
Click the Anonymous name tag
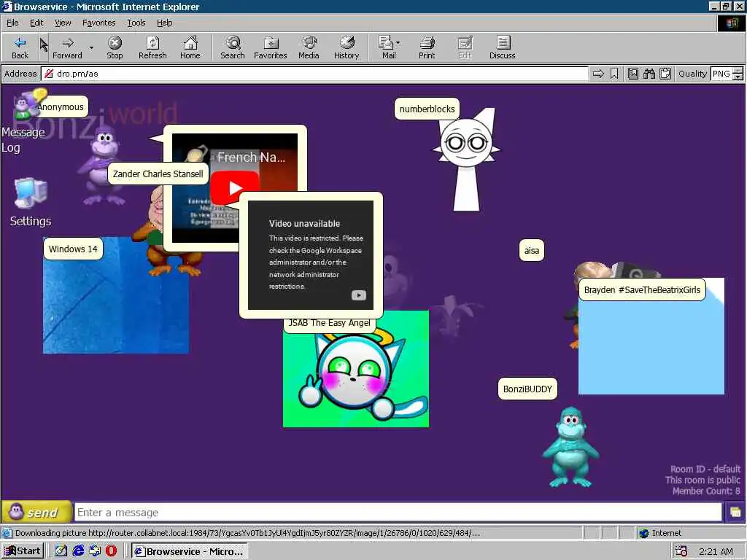point(61,107)
